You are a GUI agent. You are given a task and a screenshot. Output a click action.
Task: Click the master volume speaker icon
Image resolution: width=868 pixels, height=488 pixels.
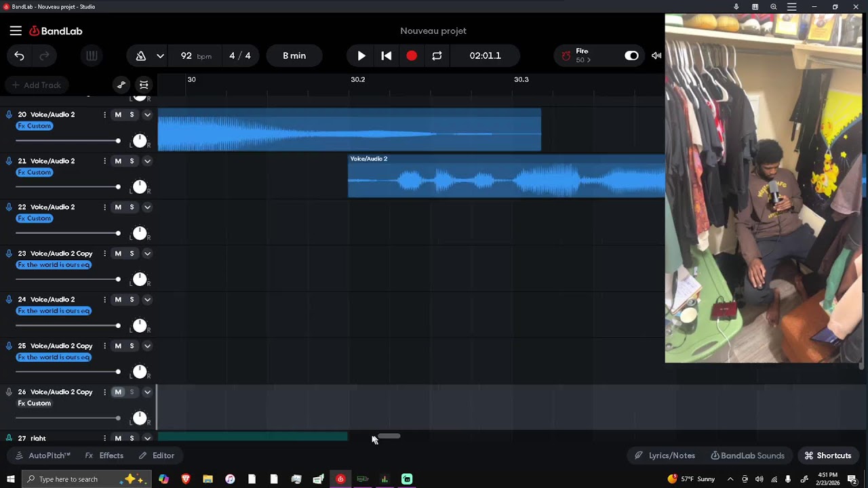(656, 56)
